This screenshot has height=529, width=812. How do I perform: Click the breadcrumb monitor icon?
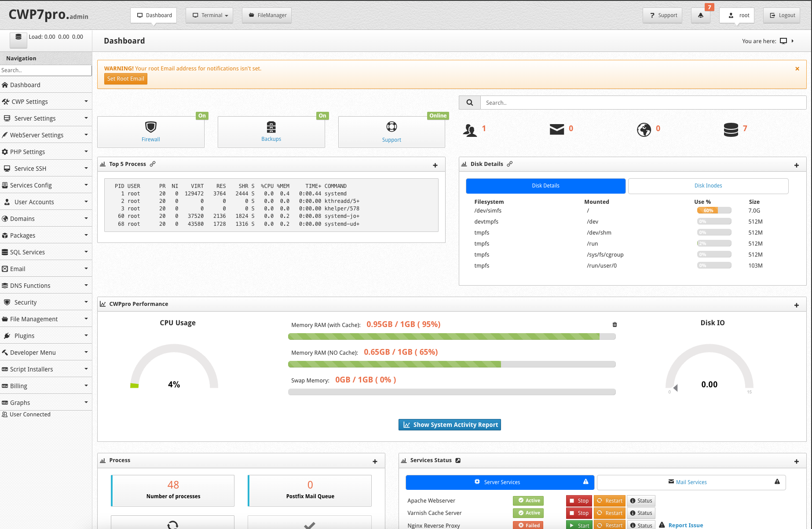(783, 41)
